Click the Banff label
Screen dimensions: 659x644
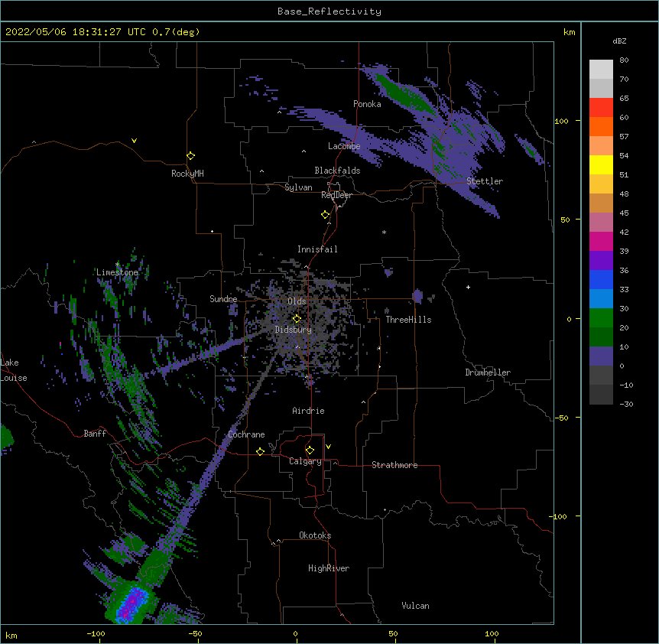(x=95, y=434)
